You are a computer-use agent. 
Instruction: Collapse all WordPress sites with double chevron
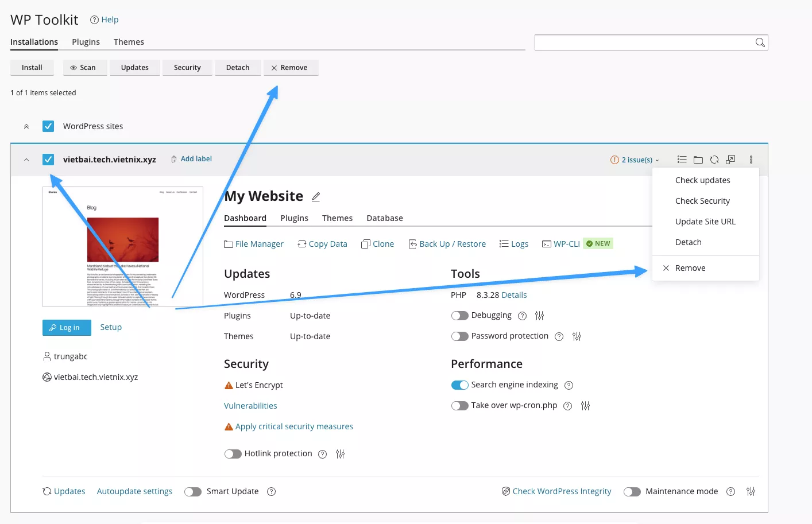click(x=26, y=126)
